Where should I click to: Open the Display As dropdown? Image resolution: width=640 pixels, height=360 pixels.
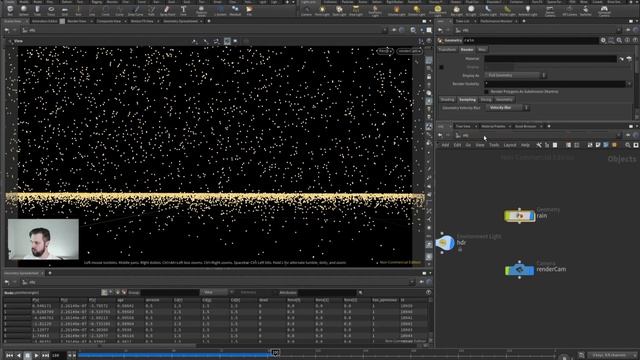pos(516,76)
